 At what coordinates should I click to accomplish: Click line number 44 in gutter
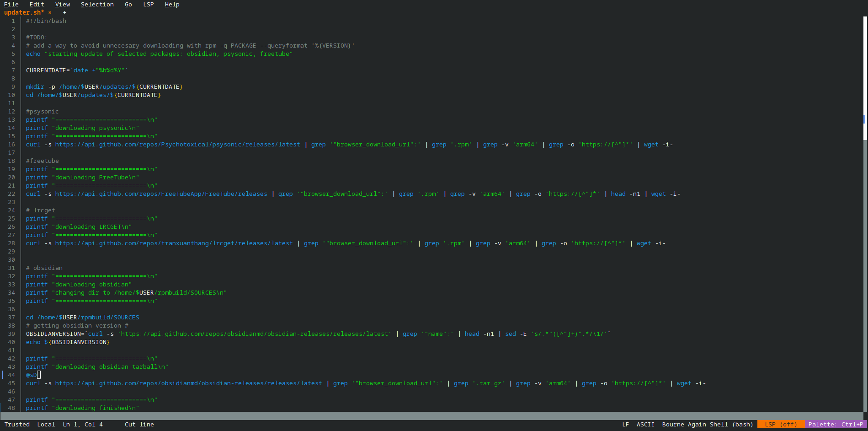point(11,375)
